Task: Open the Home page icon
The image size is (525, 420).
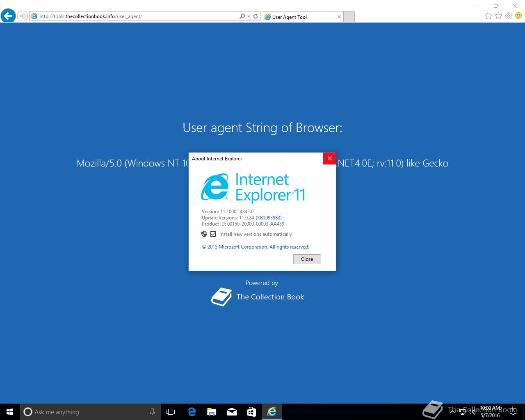Action: point(488,16)
